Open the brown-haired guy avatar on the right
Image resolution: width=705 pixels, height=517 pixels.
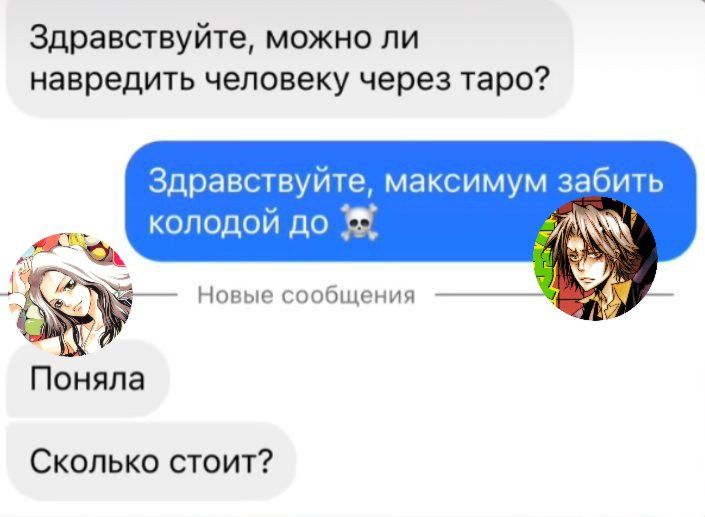(x=596, y=258)
